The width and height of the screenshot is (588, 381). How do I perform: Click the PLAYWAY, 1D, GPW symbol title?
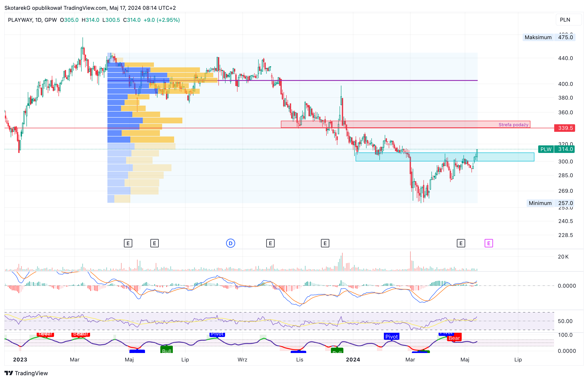[x=32, y=20]
